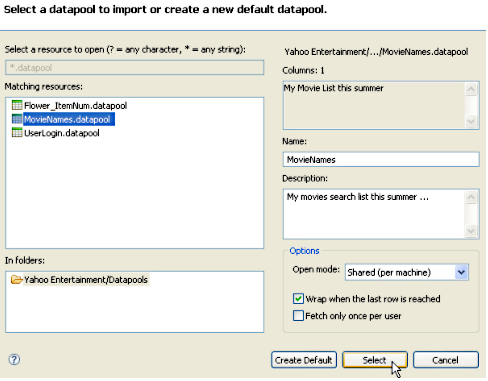Select Flower_ItemNum.datapool in matching resources
The image size is (488, 381).
[75, 106]
